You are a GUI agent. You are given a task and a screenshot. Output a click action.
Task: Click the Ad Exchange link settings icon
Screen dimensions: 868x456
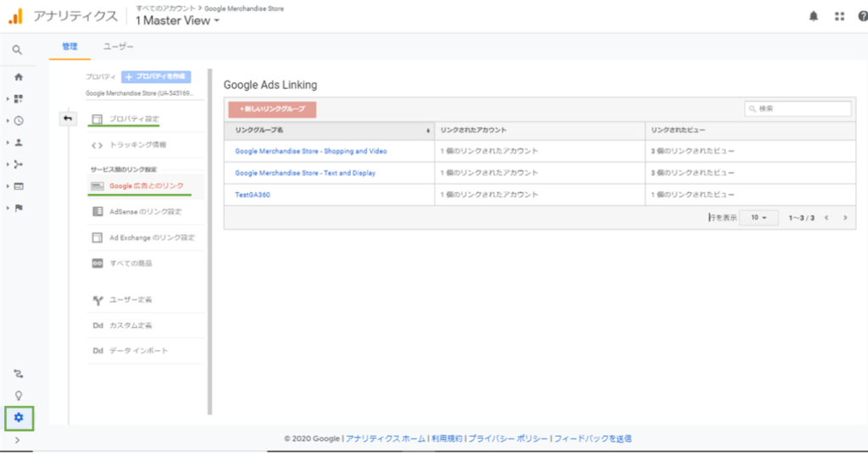(x=97, y=237)
